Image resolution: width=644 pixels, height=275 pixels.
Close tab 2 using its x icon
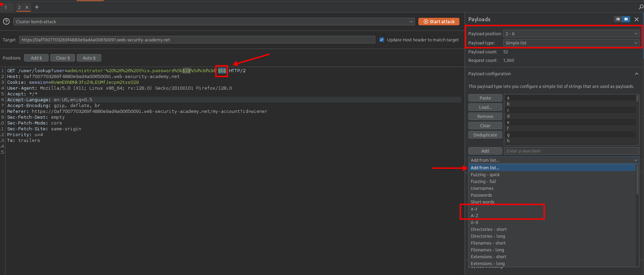pos(27,7)
